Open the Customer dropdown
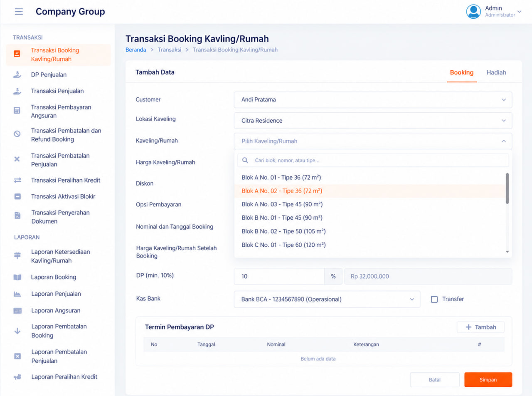 tap(373, 100)
